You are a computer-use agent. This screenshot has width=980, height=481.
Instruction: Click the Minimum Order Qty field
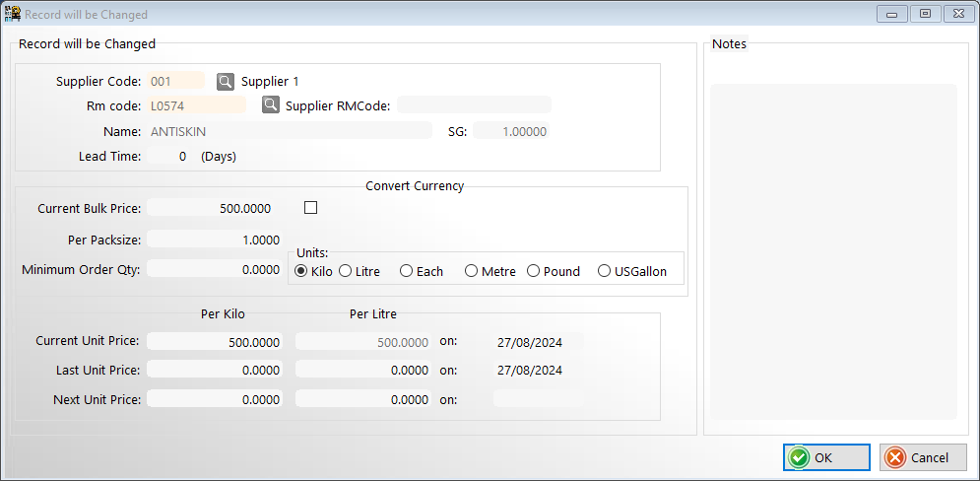(215, 269)
